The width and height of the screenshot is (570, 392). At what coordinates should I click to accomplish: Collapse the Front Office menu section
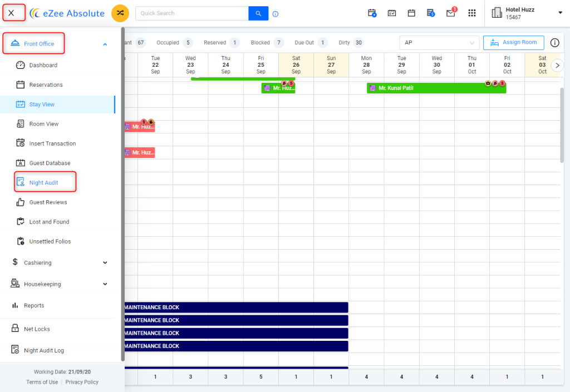tap(105, 44)
